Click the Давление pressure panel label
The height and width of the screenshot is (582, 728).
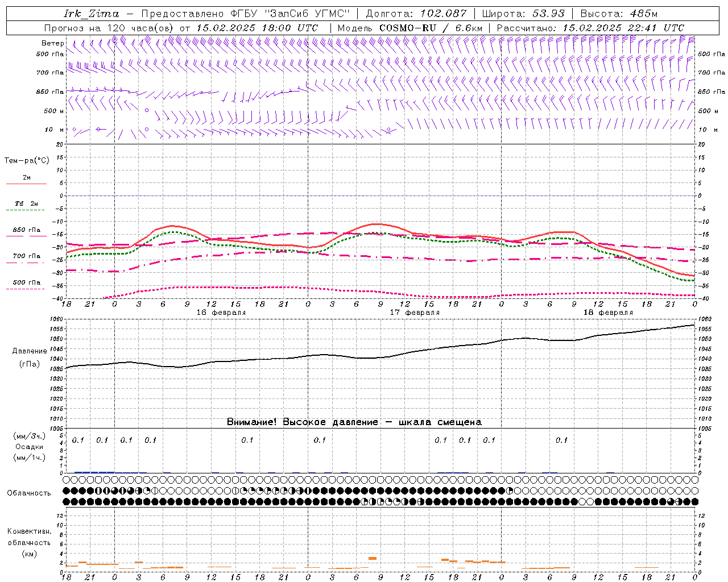click(29, 351)
